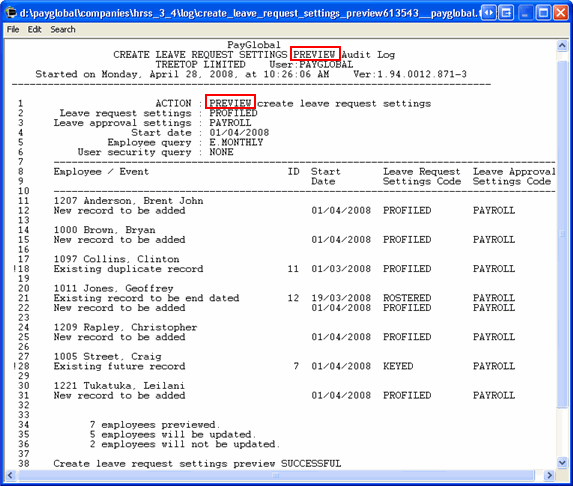This screenshot has height=486, width=573.
Task: Click '1000 Brown, Bryan' row
Action: [x=104, y=230]
